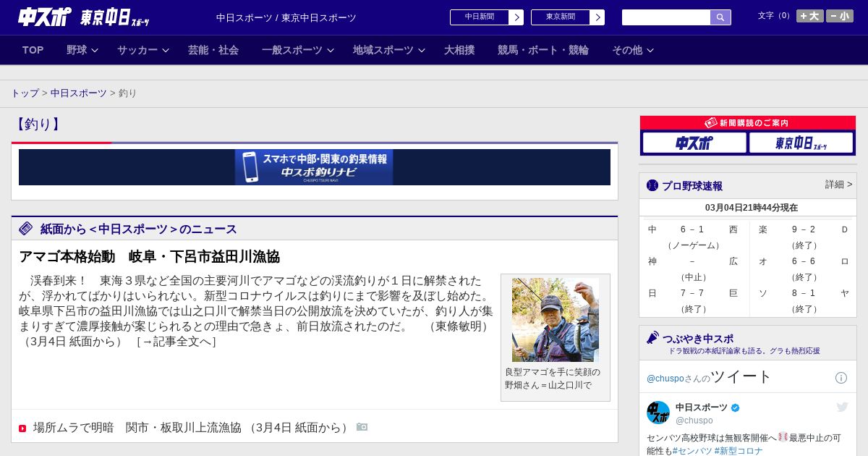
Task: Open the 中スポ釣りナビ banner
Action: pyautogui.click(x=314, y=167)
